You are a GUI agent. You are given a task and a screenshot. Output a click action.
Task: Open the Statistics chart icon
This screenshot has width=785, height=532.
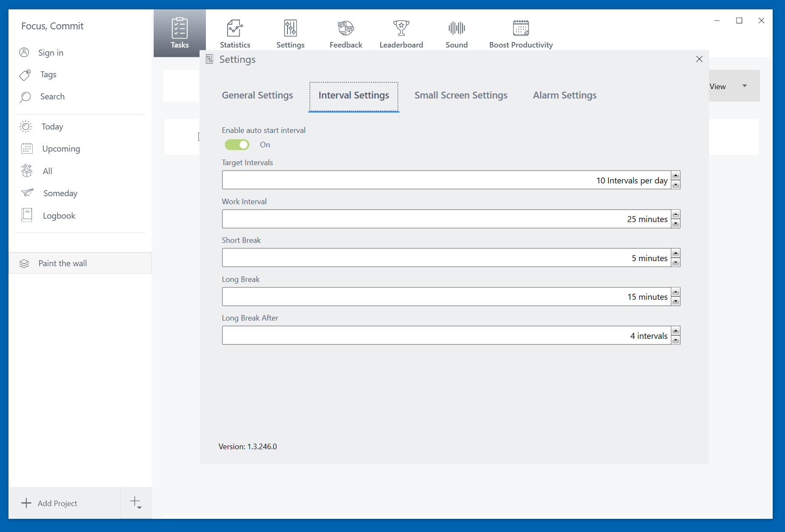235,28
